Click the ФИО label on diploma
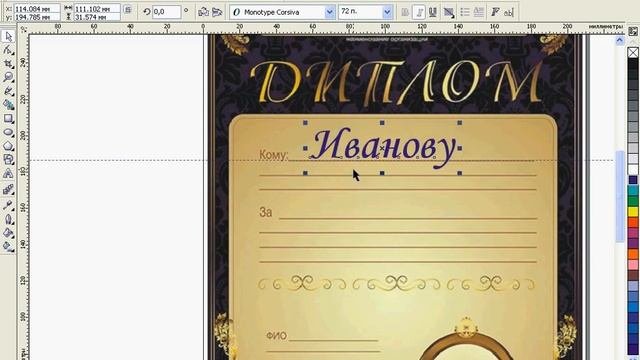This screenshot has width=640, height=360. point(276,336)
